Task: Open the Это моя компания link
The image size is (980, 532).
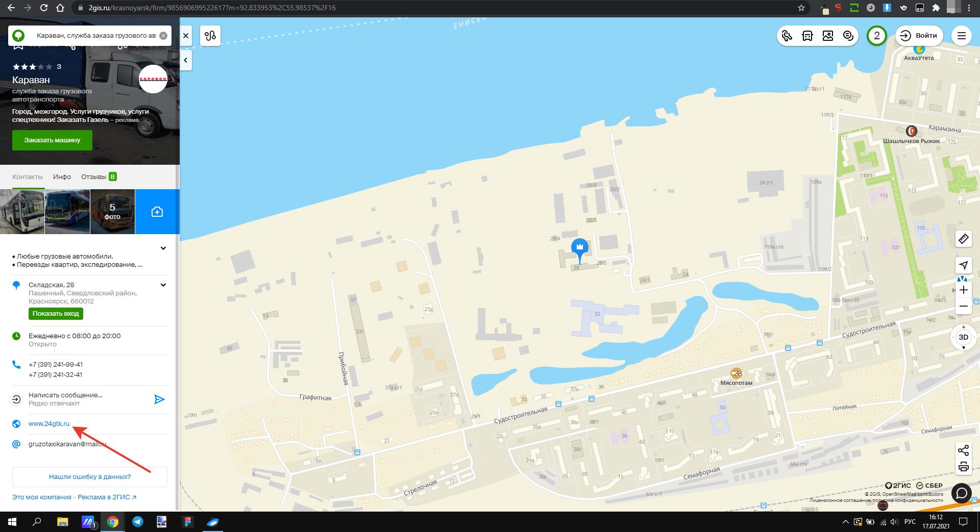Action: tap(42, 497)
